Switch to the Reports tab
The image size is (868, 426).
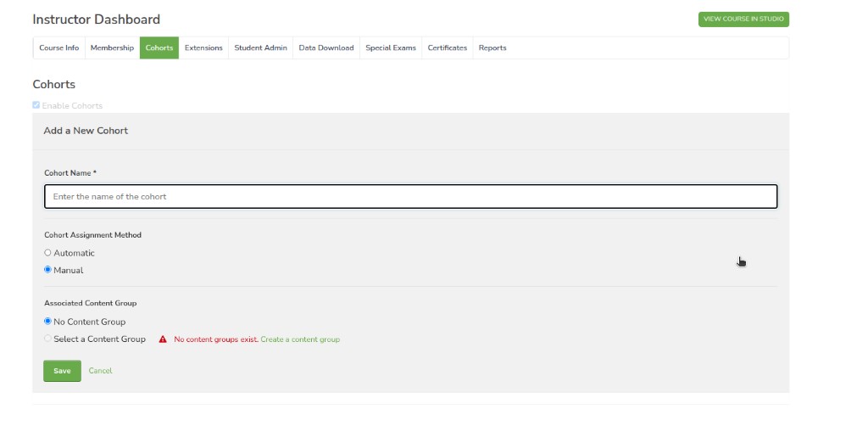pos(492,48)
